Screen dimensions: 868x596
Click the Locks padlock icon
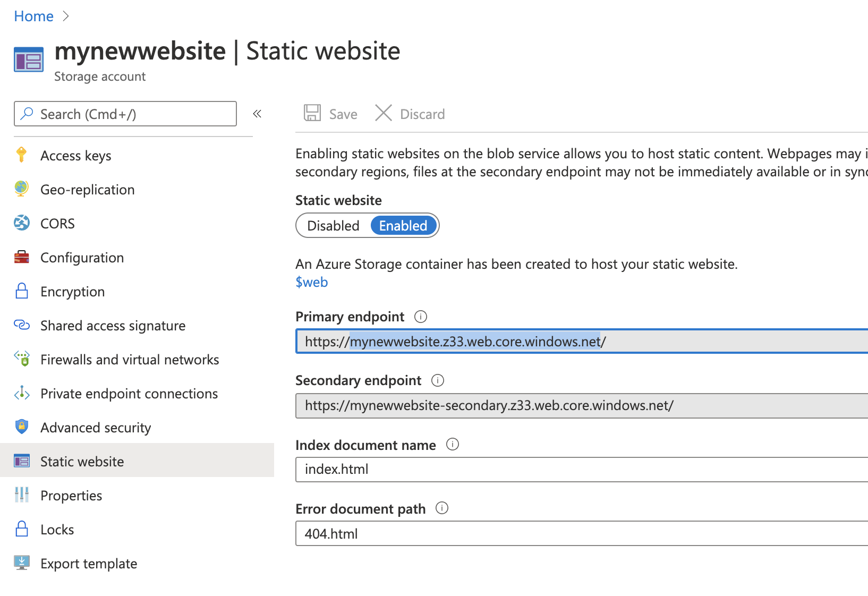(x=22, y=529)
